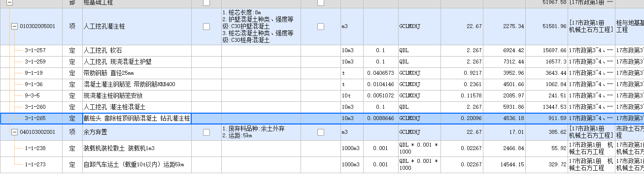Click quantity coefficient 0.0088646
The height and width of the screenshot is (185, 644).
(x=380, y=119)
